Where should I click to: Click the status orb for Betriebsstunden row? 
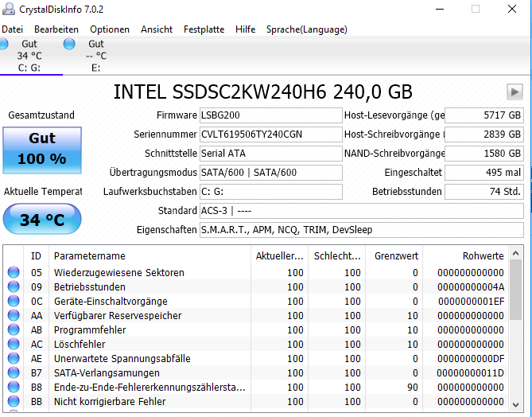tap(14, 286)
